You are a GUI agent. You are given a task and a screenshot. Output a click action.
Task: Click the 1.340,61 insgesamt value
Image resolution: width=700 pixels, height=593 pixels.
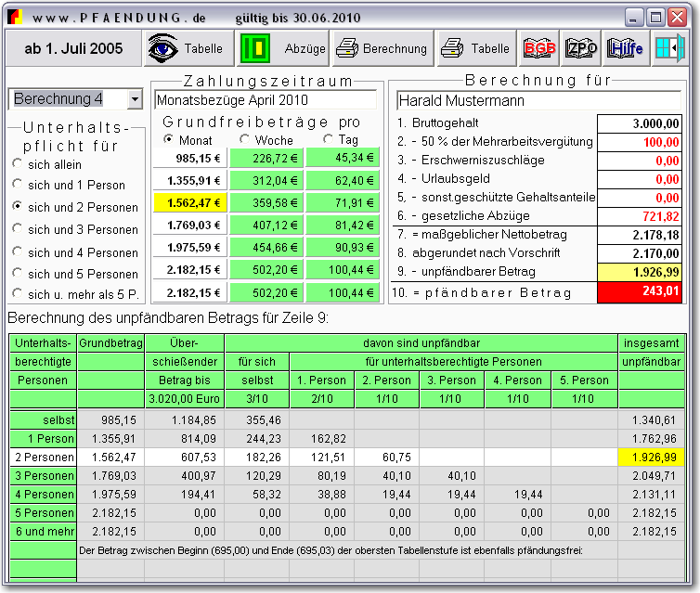coord(652,419)
